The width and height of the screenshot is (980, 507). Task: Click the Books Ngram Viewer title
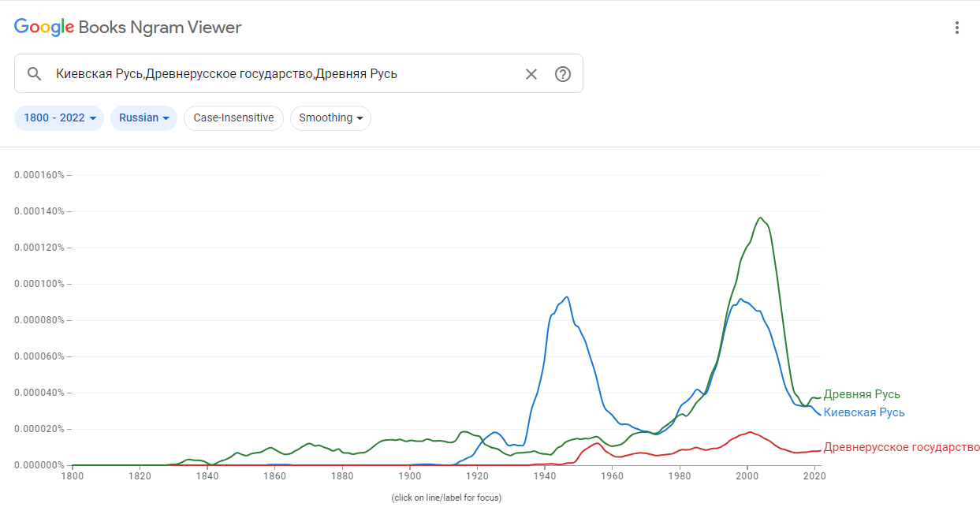coord(160,28)
